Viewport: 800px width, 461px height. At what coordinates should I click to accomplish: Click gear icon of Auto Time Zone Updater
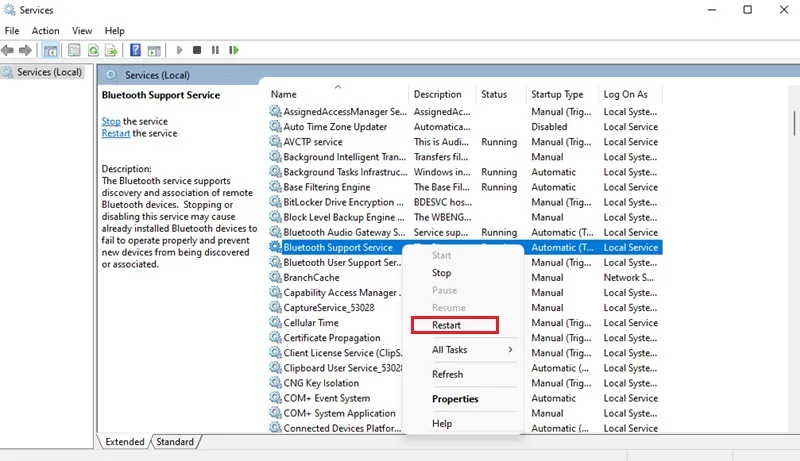[276, 126]
